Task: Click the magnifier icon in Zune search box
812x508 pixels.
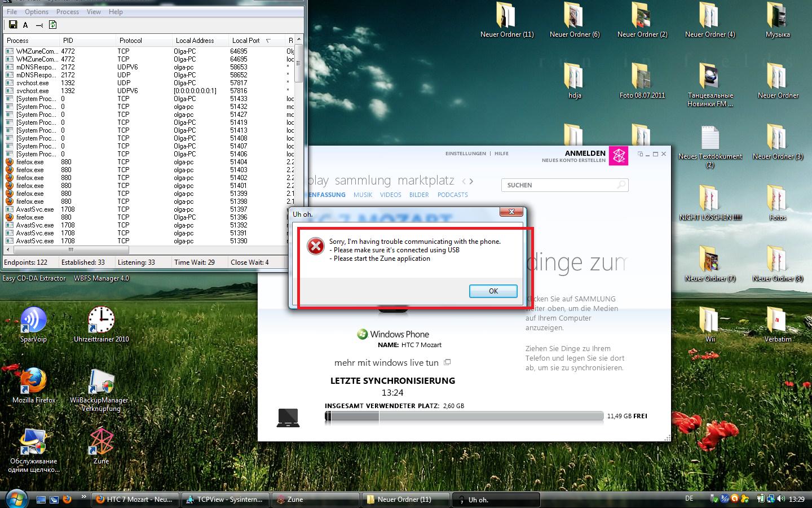Action: point(621,185)
